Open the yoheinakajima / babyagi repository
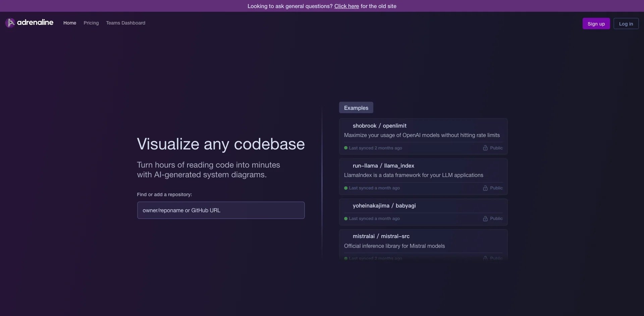 423,212
